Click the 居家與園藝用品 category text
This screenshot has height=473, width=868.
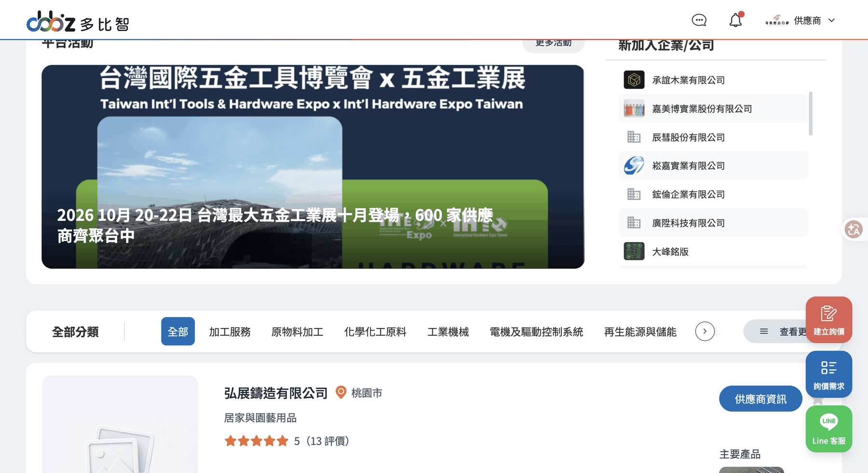pos(260,418)
